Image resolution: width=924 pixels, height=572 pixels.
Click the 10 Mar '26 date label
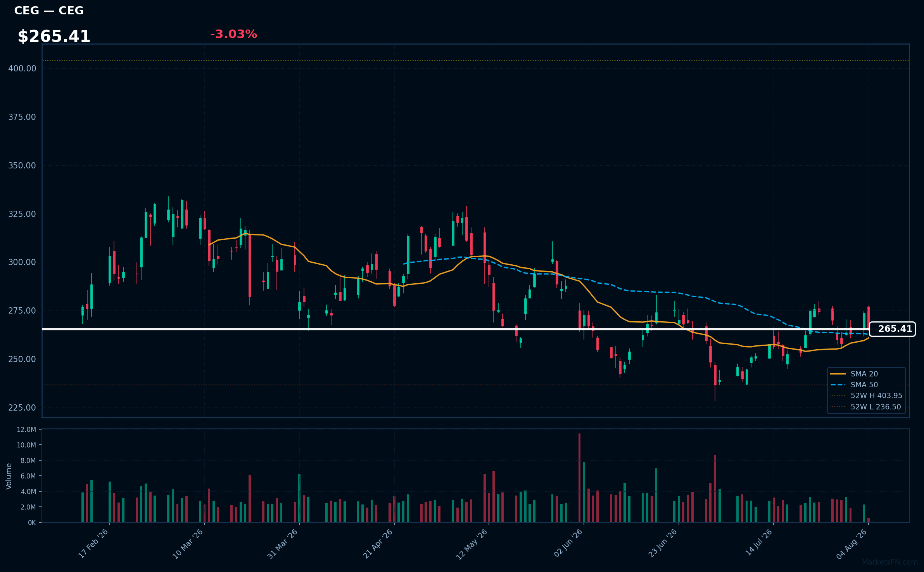(188, 544)
